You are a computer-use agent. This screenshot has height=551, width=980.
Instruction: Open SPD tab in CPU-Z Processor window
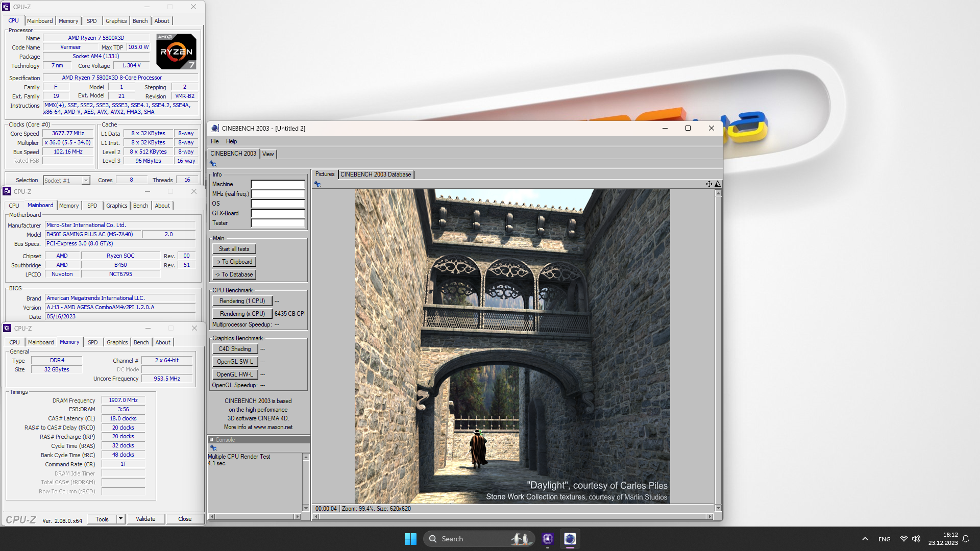pyautogui.click(x=92, y=21)
